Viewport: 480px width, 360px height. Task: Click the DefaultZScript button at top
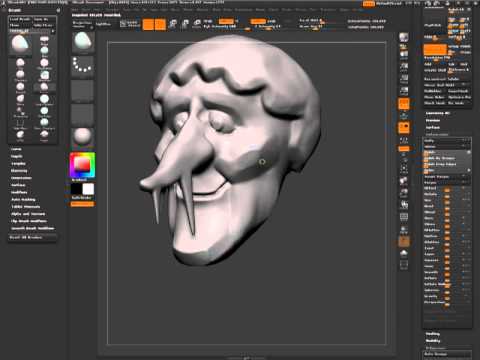(x=389, y=4)
